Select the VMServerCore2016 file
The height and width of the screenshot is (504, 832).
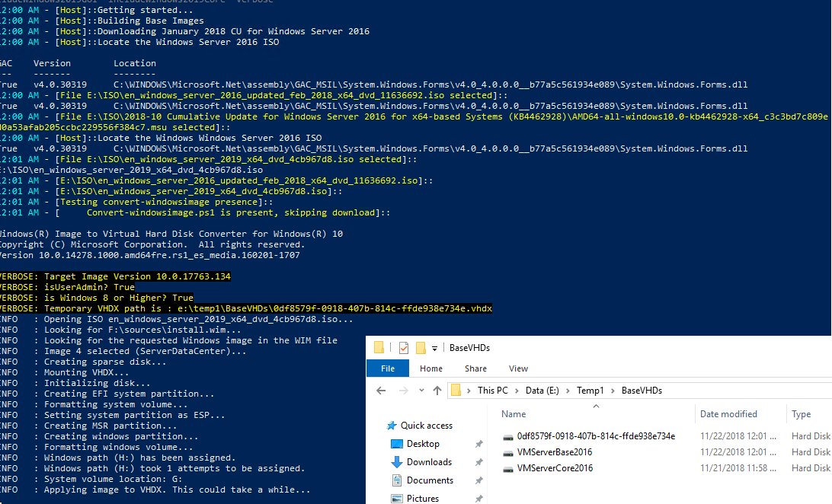(554, 468)
